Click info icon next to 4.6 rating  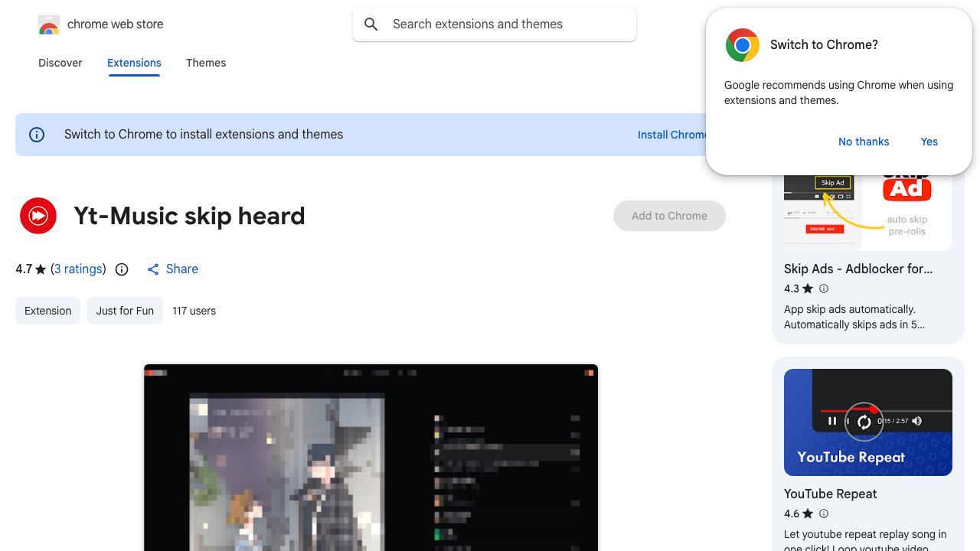[x=824, y=514]
